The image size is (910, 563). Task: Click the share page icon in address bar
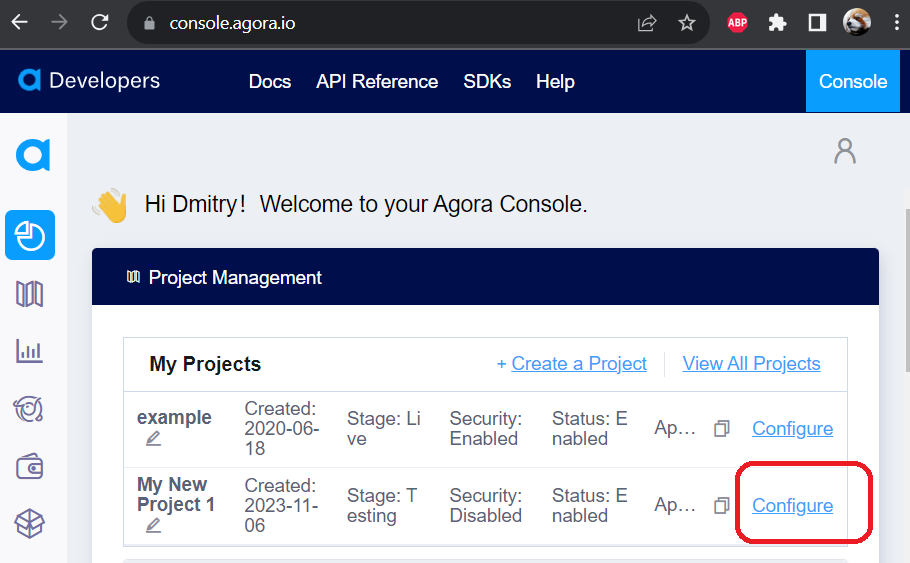[647, 23]
